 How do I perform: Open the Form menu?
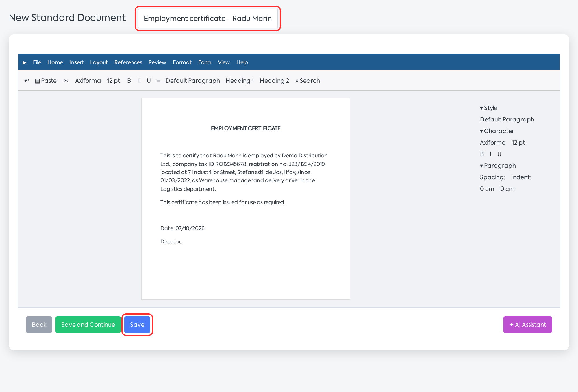205,62
